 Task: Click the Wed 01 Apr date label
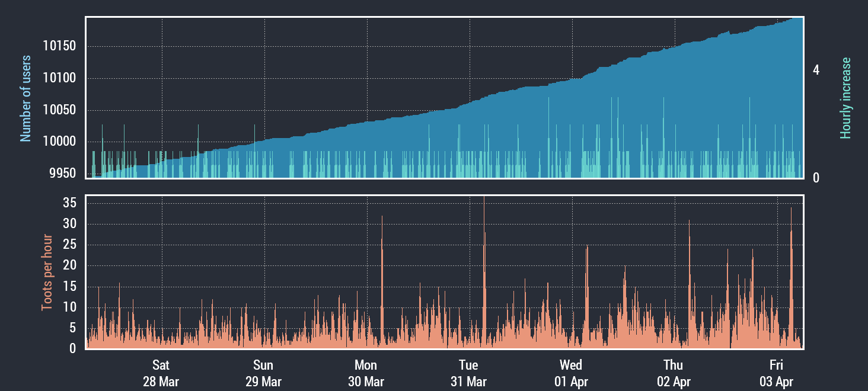tap(571, 373)
